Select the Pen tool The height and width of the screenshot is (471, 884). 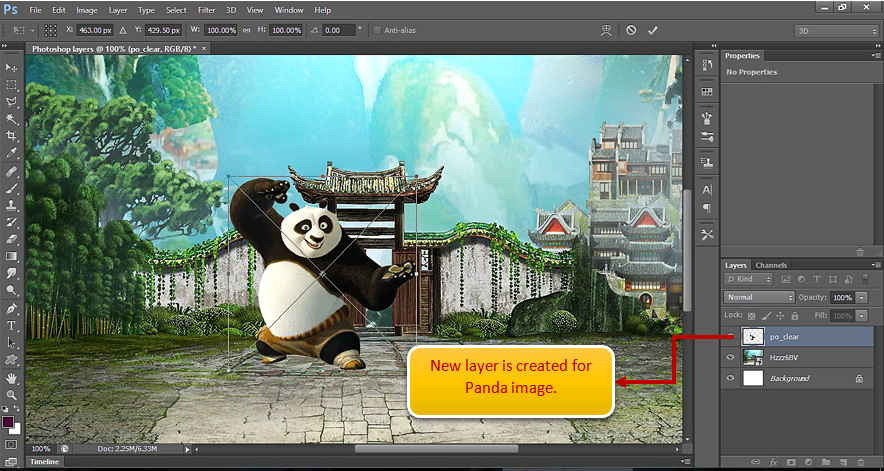[11, 309]
